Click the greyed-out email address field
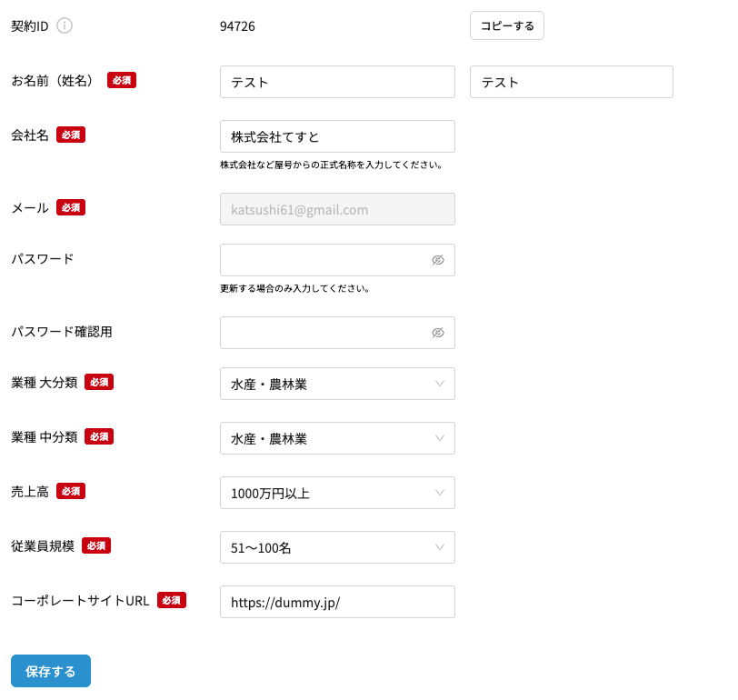The height and width of the screenshot is (700, 738). 337,209
